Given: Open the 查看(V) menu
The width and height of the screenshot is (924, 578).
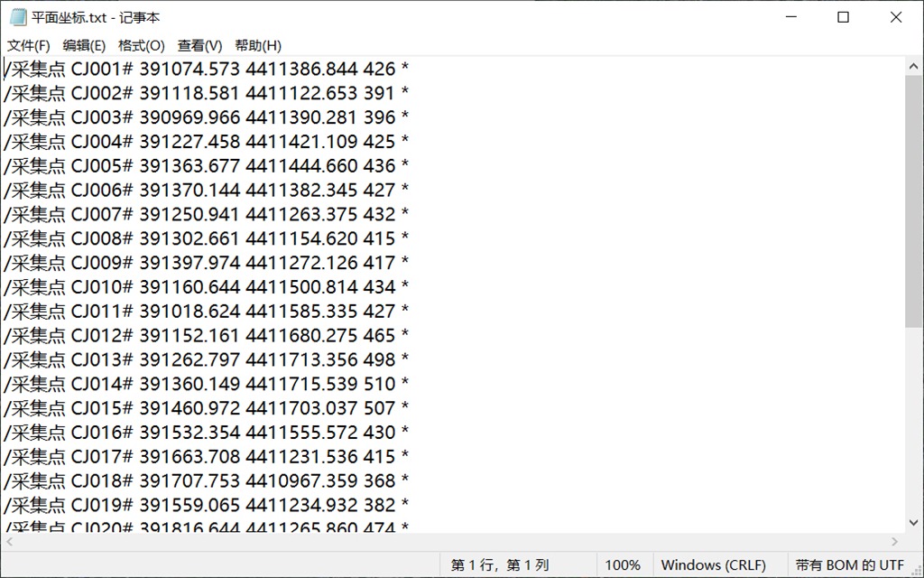Looking at the screenshot, I should click(199, 45).
